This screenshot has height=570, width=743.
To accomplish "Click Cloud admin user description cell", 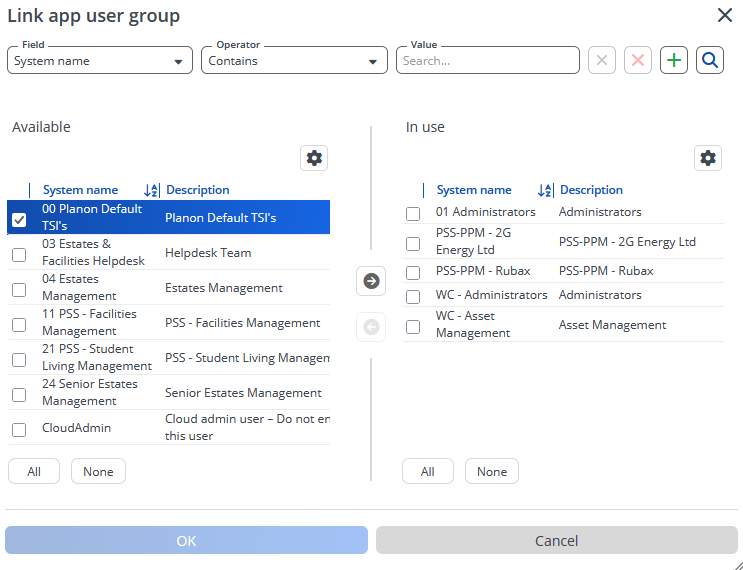I will coord(247,427).
